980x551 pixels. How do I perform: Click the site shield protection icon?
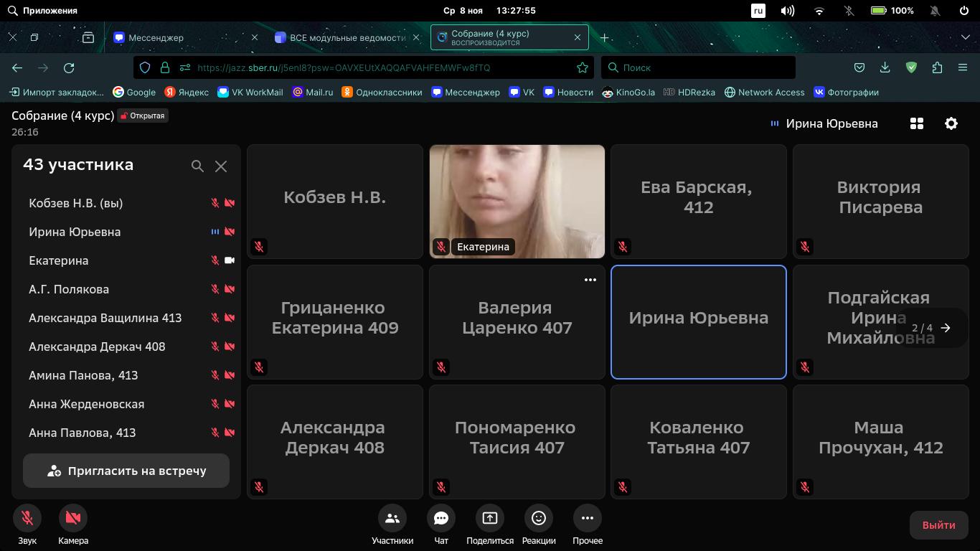145,67
